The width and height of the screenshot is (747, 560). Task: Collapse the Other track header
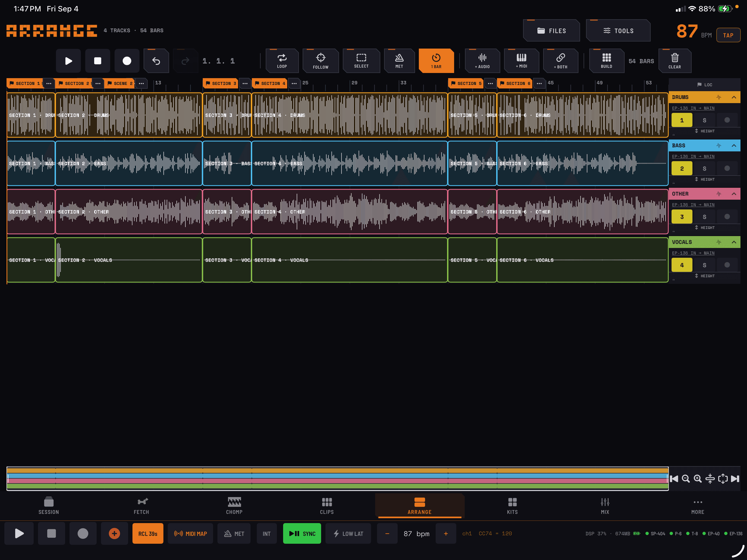[734, 194]
